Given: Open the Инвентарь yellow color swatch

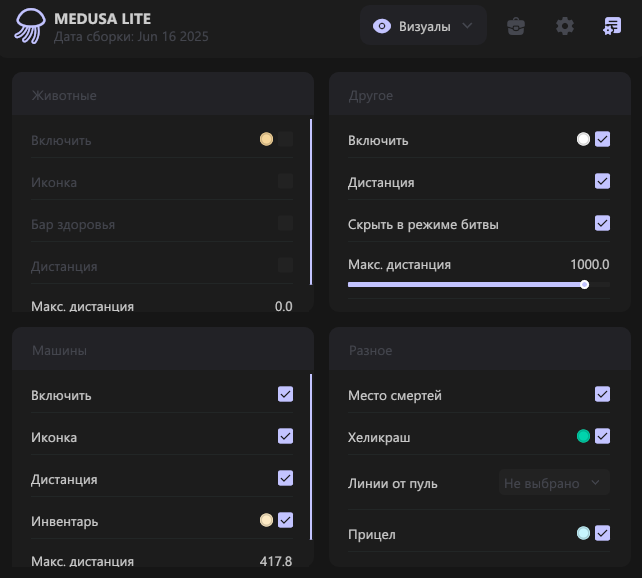Looking at the screenshot, I should pyautogui.click(x=266, y=520).
